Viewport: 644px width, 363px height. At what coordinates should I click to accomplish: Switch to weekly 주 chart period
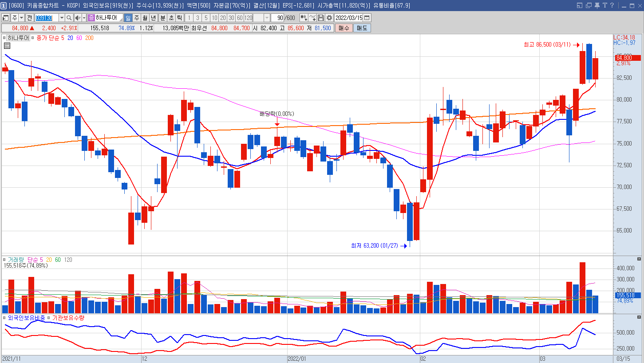pos(136,18)
